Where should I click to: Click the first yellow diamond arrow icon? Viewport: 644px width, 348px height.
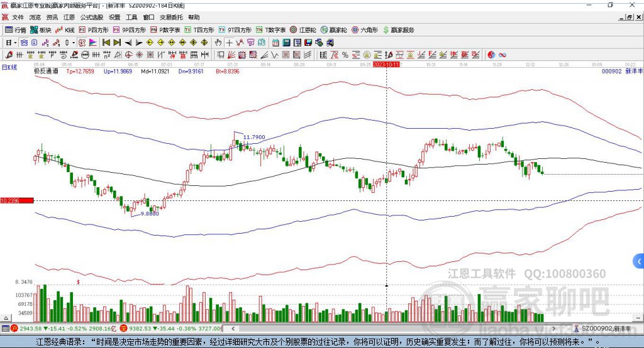[150, 43]
